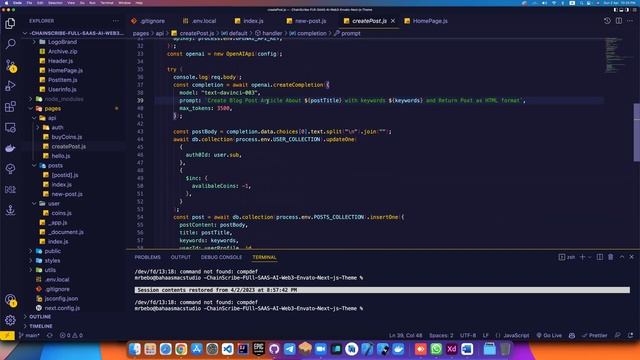Viewport: 640px width, 360px height.
Task: Open WhatsApp from the Dock
Action: coord(436,349)
